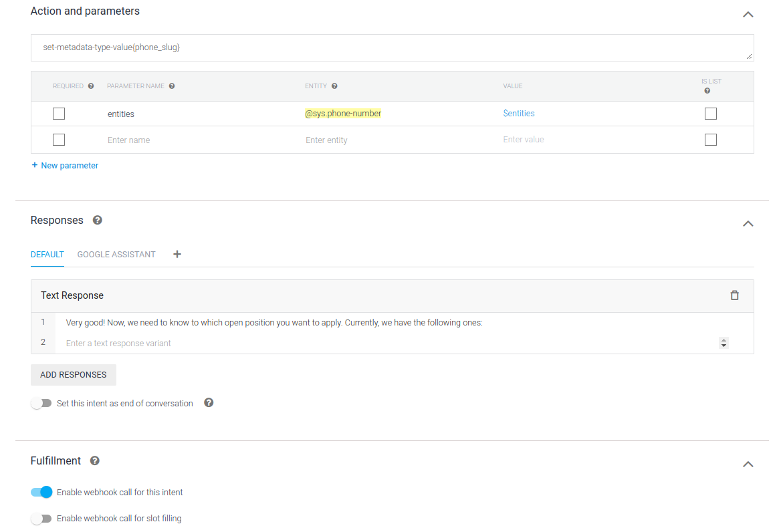Collapse the Action and parameters section

coord(748,14)
